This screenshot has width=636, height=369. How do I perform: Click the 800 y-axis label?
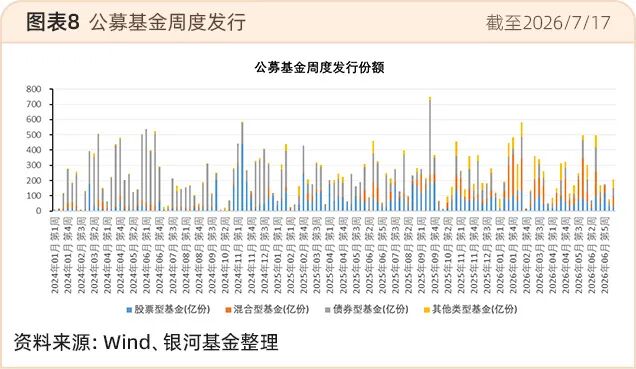pyautogui.click(x=34, y=89)
